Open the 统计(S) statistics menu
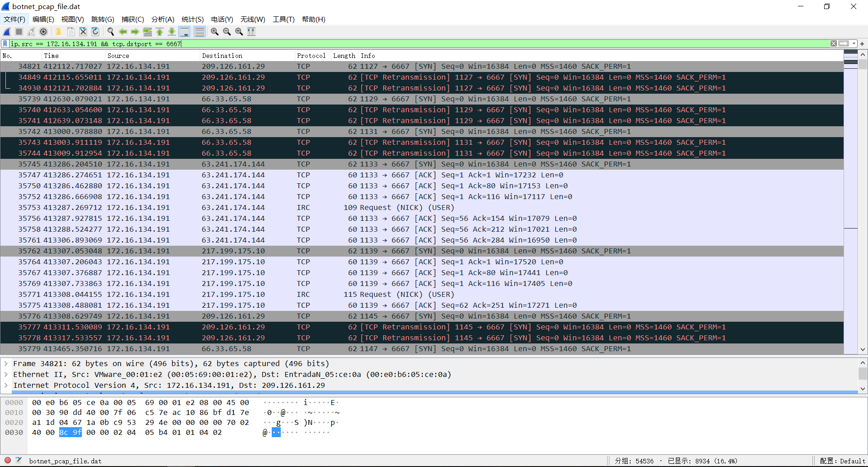Image resolution: width=868 pixels, height=467 pixels. coord(193,19)
